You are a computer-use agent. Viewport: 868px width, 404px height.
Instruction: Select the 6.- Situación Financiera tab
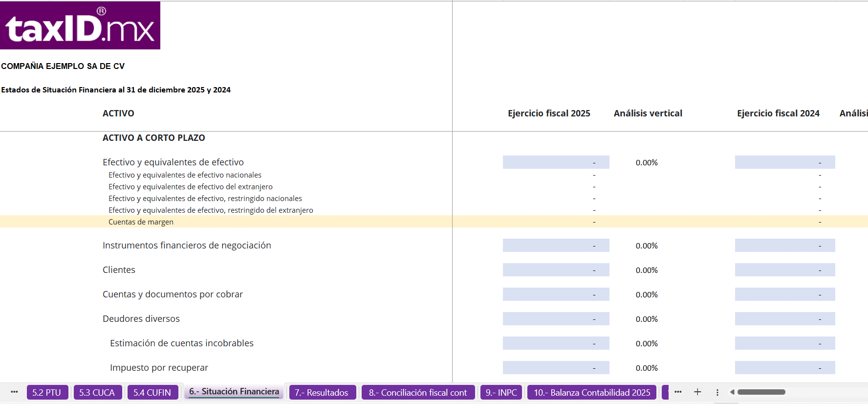234,392
